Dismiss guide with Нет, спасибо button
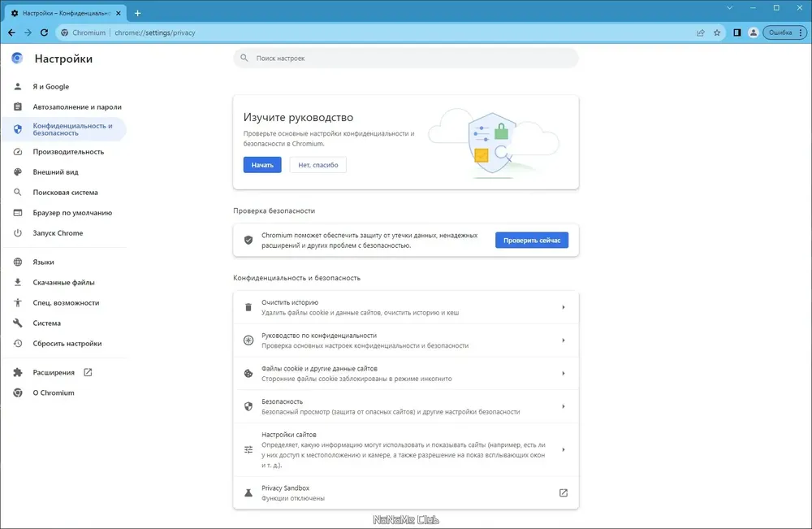 click(x=318, y=165)
